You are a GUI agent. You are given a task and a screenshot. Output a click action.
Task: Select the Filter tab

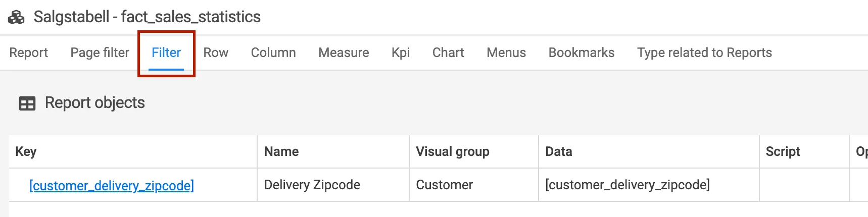[x=166, y=52]
